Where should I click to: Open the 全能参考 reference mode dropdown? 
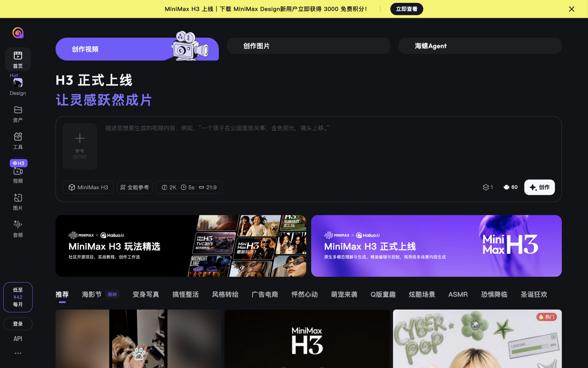click(x=135, y=187)
